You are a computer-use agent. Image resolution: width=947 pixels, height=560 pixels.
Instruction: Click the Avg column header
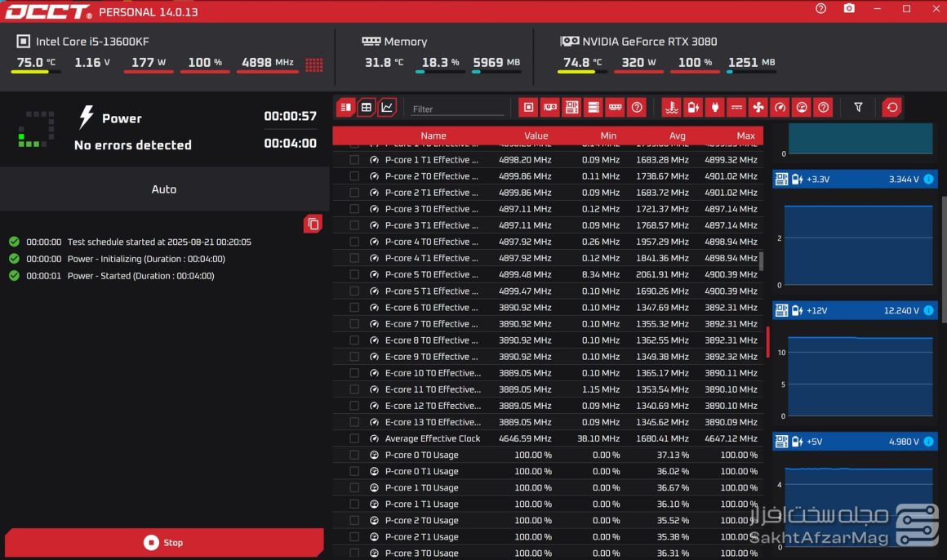(x=677, y=136)
